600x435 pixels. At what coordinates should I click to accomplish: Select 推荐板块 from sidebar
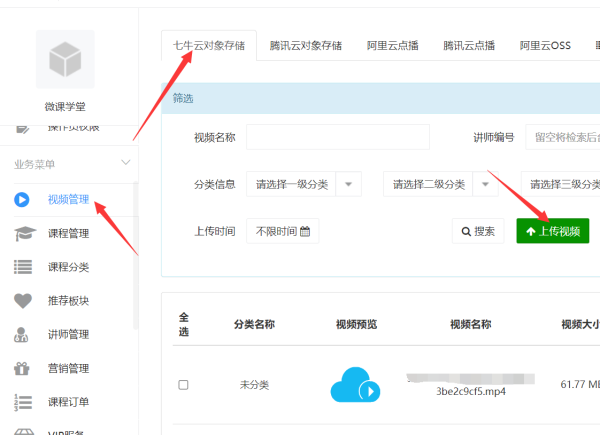tap(68, 301)
